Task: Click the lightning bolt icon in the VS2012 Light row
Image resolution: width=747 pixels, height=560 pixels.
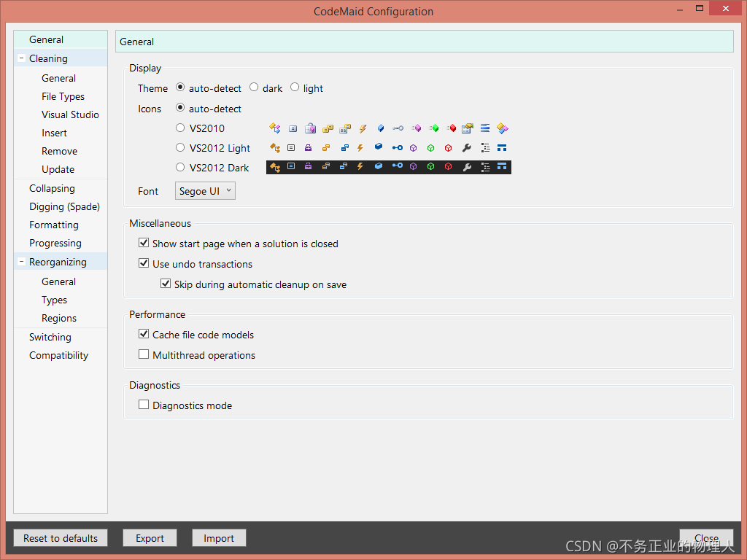Action: coord(360,147)
